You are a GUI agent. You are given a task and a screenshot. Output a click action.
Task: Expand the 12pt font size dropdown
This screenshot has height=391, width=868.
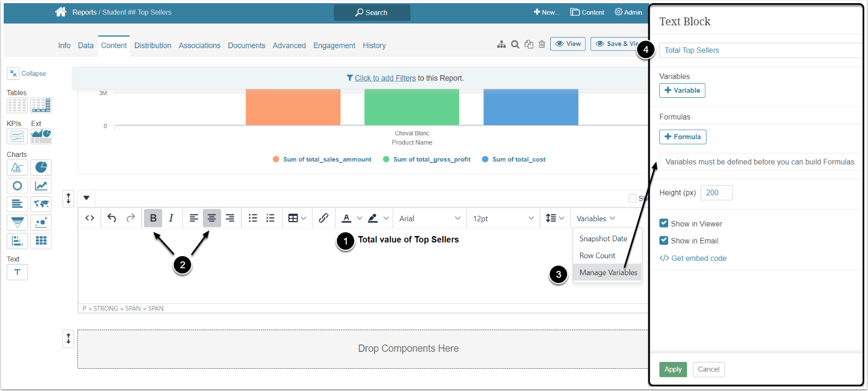pos(503,219)
